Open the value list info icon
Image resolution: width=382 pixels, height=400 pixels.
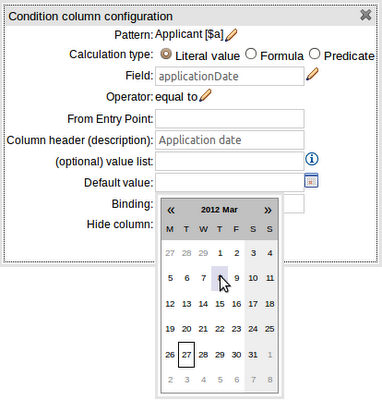point(312,159)
